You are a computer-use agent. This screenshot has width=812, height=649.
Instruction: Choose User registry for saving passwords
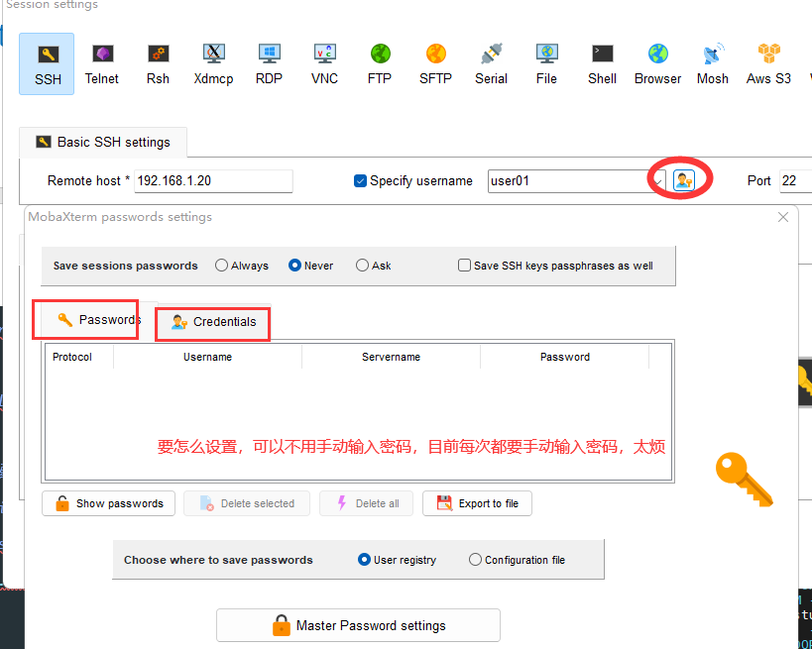[364, 560]
